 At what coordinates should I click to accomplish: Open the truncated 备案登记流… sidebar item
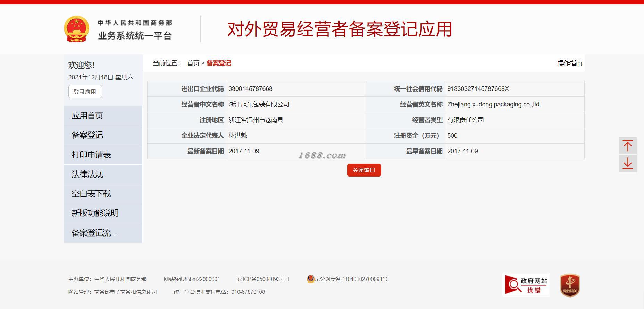(103, 233)
